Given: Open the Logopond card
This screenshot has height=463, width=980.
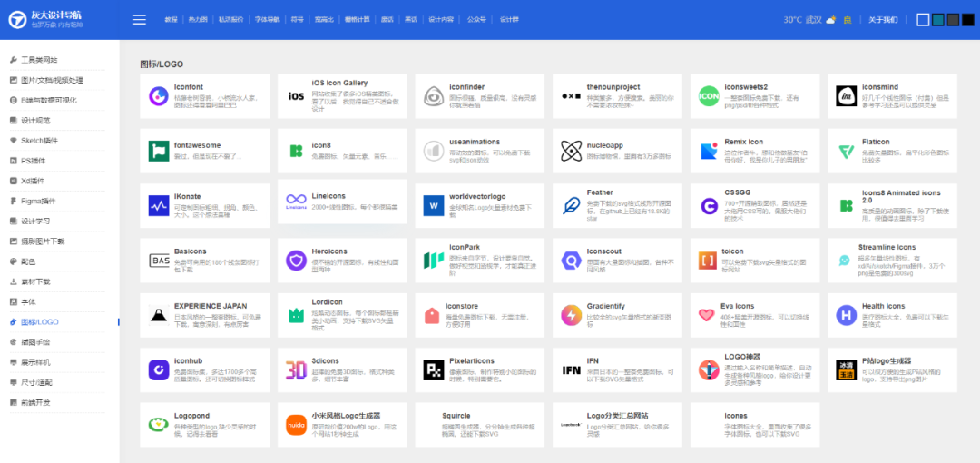Looking at the screenshot, I should [205, 425].
